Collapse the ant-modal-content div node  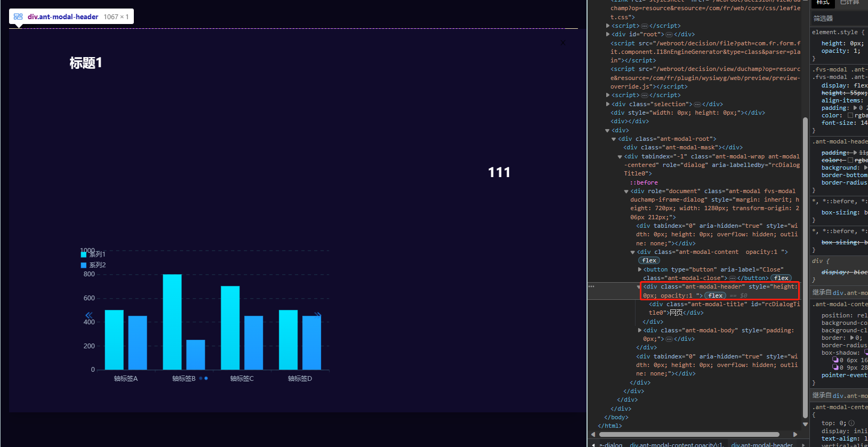pos(633,252)
